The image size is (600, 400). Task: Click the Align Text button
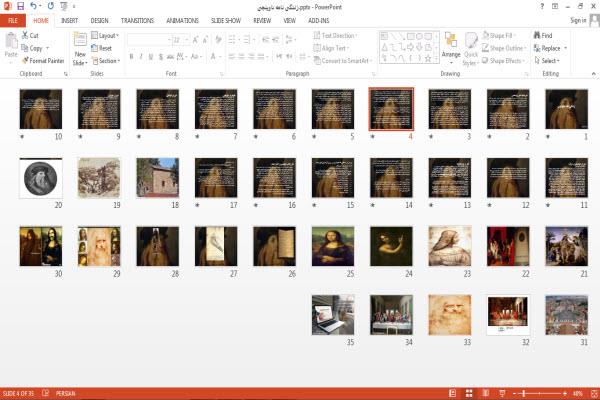tap(331, 48)
